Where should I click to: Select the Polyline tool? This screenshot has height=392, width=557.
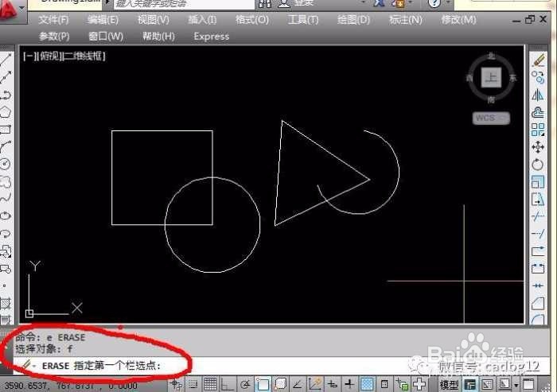point(6,95)
